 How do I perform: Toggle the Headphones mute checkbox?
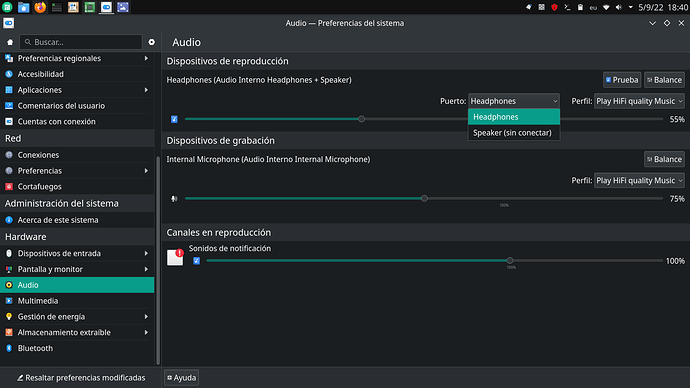[174, 119]
